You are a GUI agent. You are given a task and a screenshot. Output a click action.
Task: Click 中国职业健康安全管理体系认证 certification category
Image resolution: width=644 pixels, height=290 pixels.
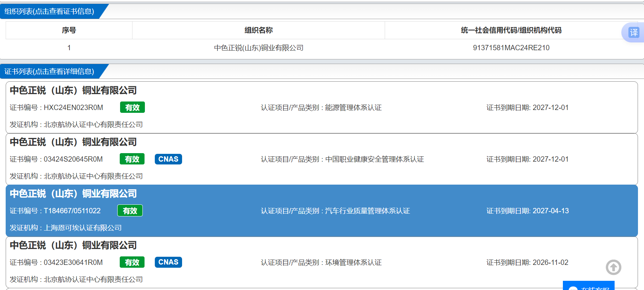[375, 159]
